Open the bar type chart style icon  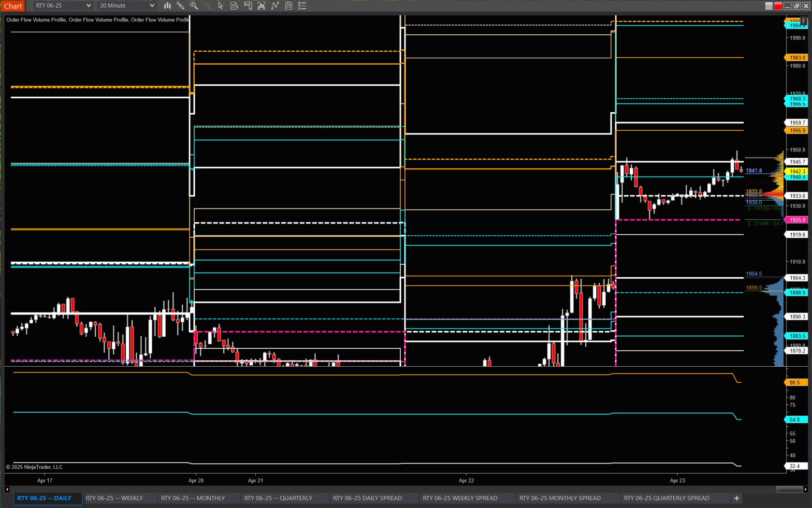pyautogui.click(x=167, y=6)
